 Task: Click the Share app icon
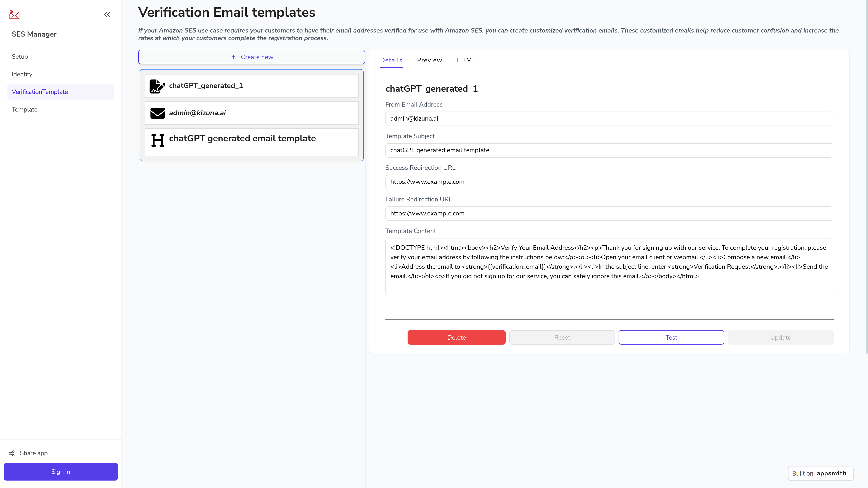[12, 453]
